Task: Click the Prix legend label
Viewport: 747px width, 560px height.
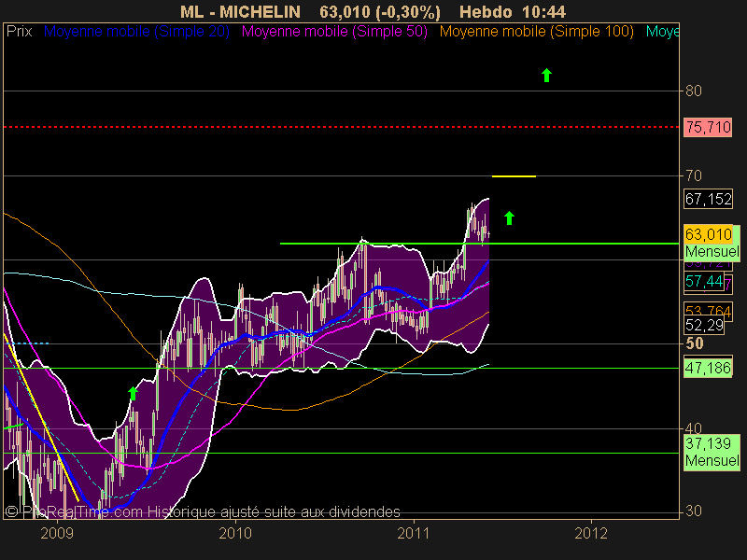Action: 19,32
